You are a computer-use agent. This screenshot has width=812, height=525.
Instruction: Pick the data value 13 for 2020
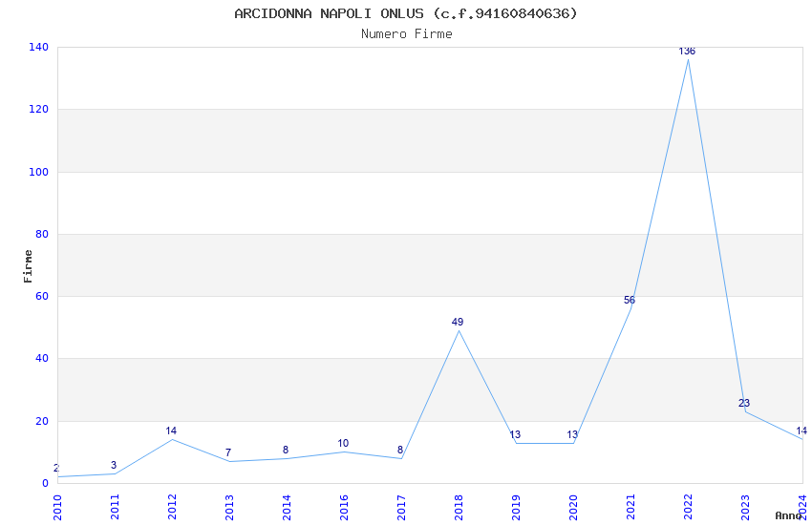[571, 434]
